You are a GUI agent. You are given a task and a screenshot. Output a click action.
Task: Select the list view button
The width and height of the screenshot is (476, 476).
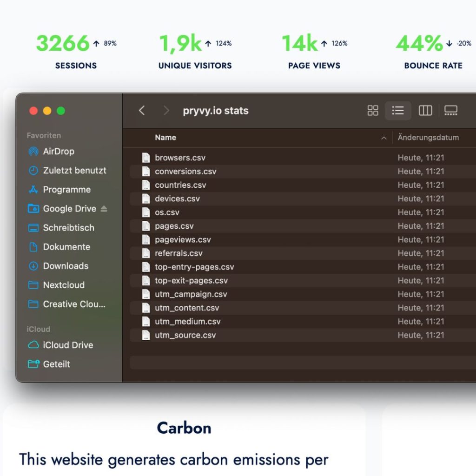pos(398,111)
